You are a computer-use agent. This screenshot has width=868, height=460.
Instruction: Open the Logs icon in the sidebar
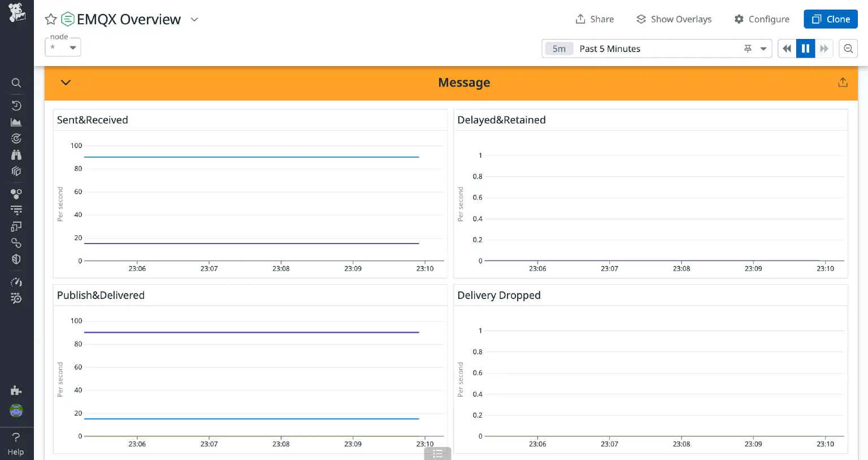coord(16,210)
